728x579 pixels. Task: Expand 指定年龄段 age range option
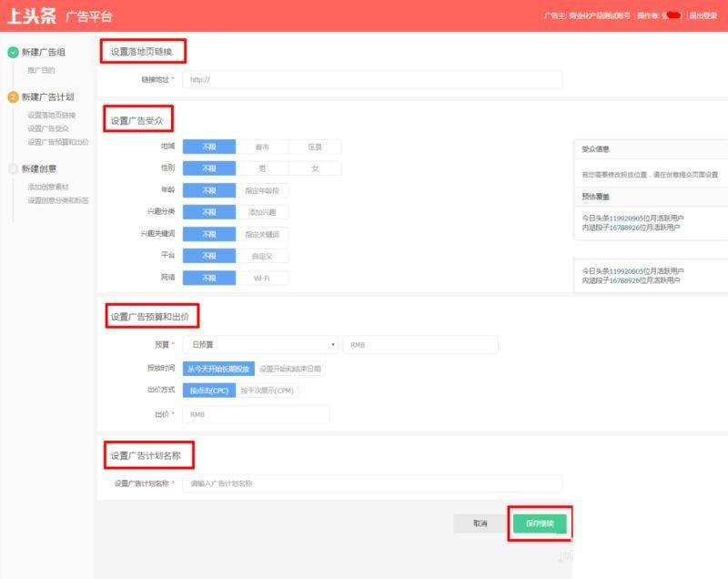coord(262,190)
